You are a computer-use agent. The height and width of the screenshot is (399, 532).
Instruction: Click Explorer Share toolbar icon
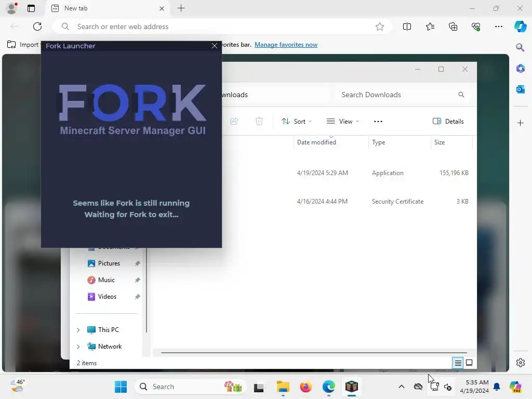click(x=234, y=121)
